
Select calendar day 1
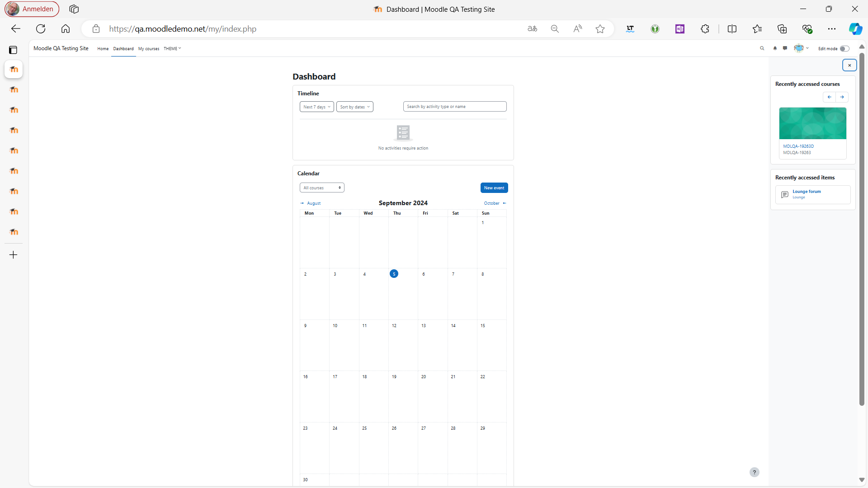(482, 223)
